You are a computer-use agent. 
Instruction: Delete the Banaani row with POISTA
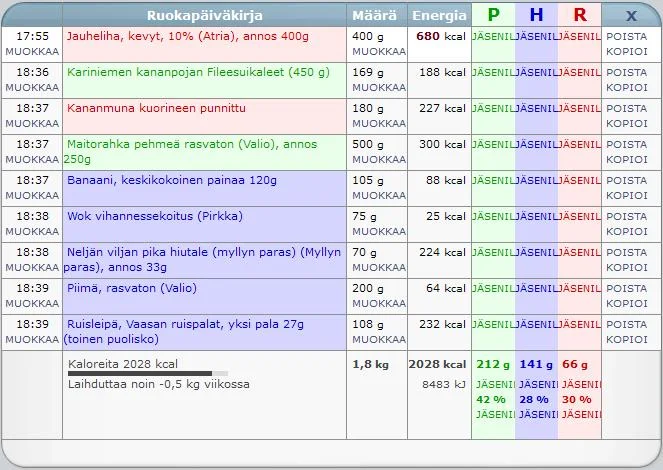(x=627, y=180)
